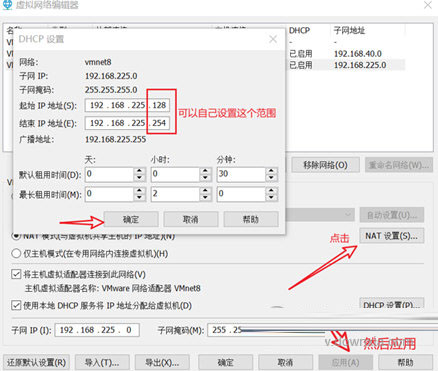This screenshot has width=438, height=371.
Task: Click 帮助 in the DHCP 设置 dialog
Action: [251, 219]
